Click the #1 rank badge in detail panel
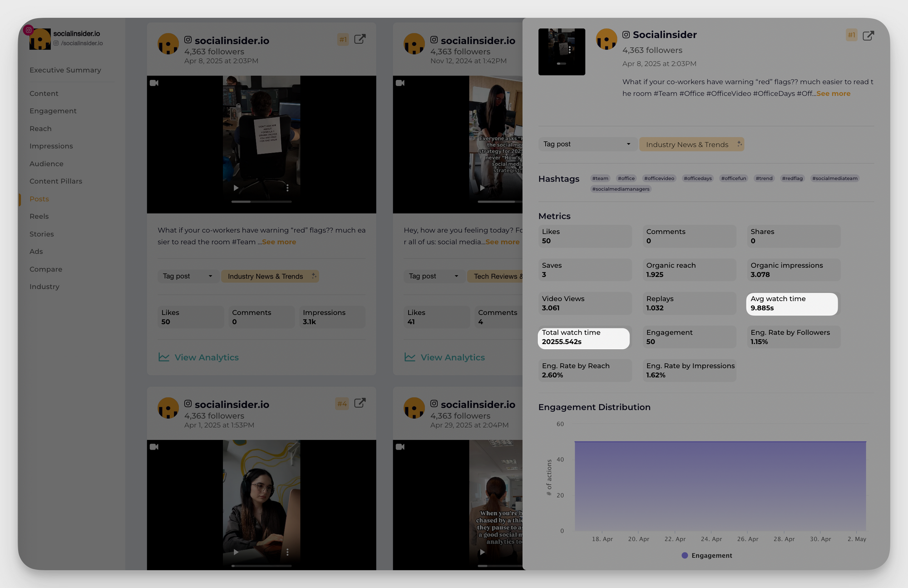 [x=852, y=35]
